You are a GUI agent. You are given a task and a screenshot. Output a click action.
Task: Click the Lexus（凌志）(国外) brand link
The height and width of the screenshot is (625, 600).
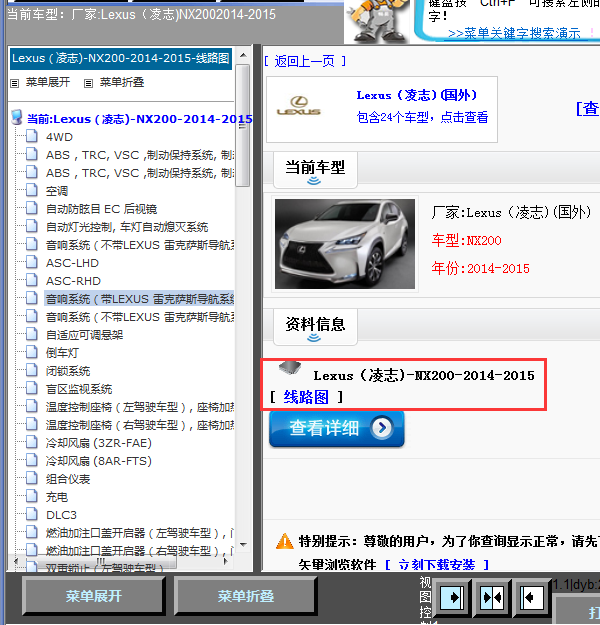(417, 95)
